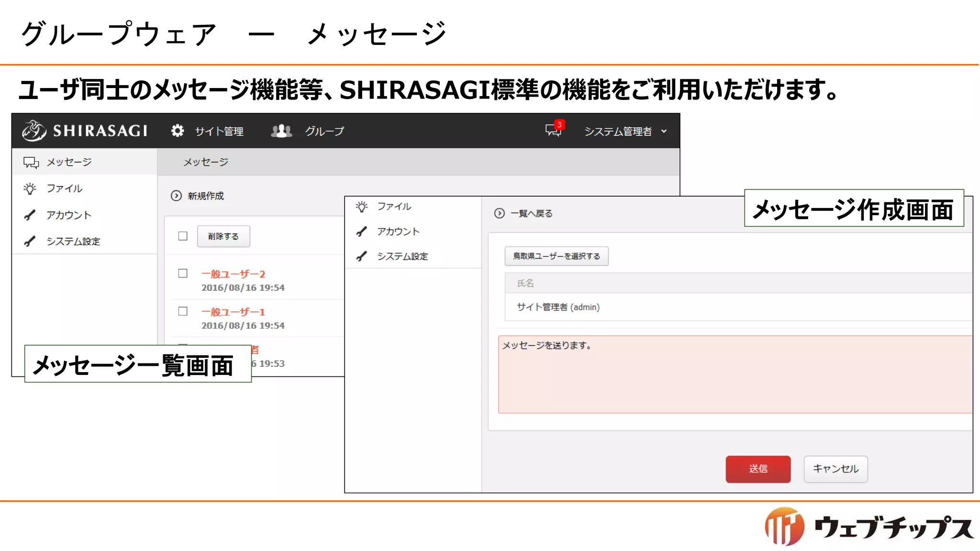The image size is (980, 551).
Task: Click the timestamp under 一般ユーザー2
Action: tap(243, 287)
